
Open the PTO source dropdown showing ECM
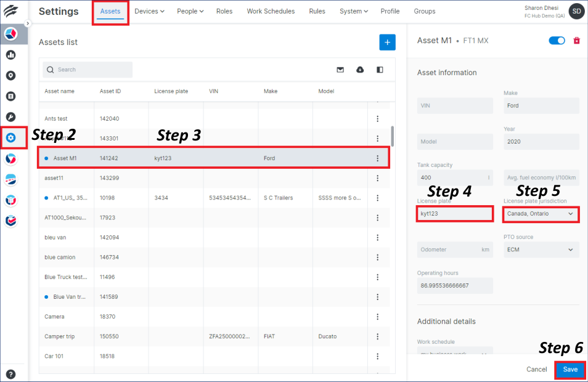point(541,250)
